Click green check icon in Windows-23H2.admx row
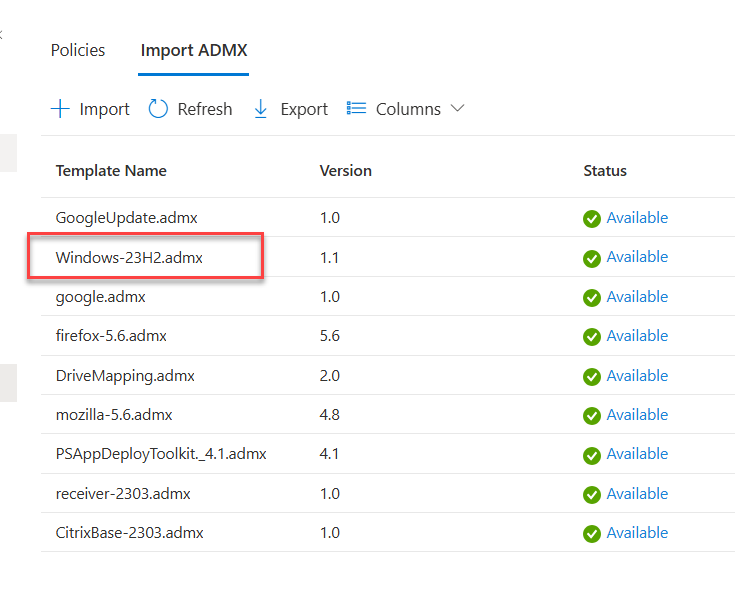 click(x=592, y=259)
